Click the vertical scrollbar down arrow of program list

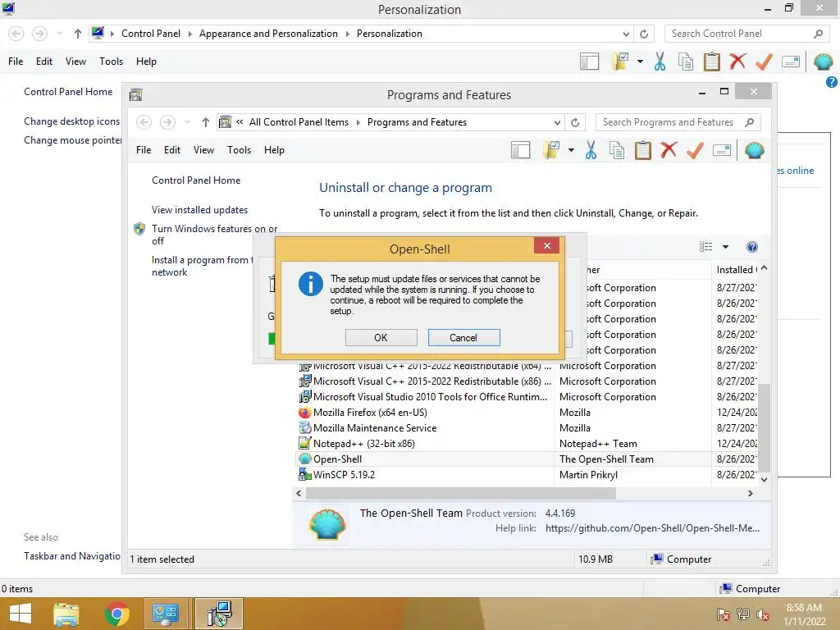click(765, 480)
